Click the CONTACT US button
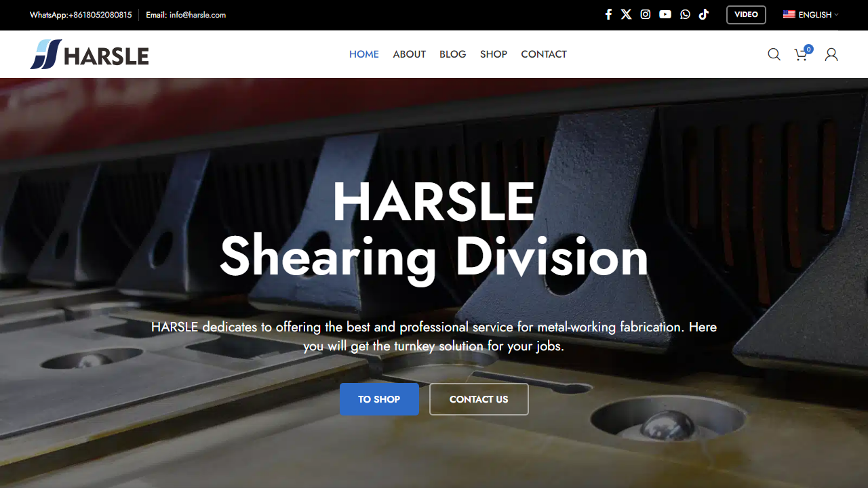The height and width of the screenshot is (488, 868). [x=479, y=399]
